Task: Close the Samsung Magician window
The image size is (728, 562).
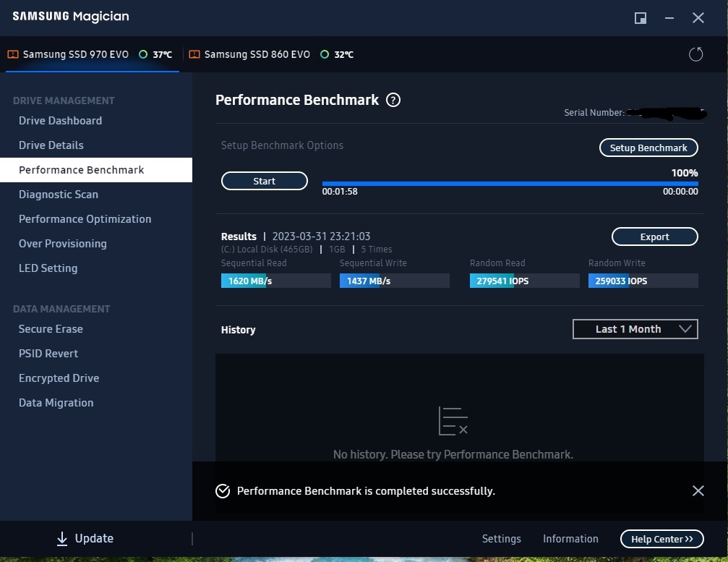Action: click(x=698, y=18)
